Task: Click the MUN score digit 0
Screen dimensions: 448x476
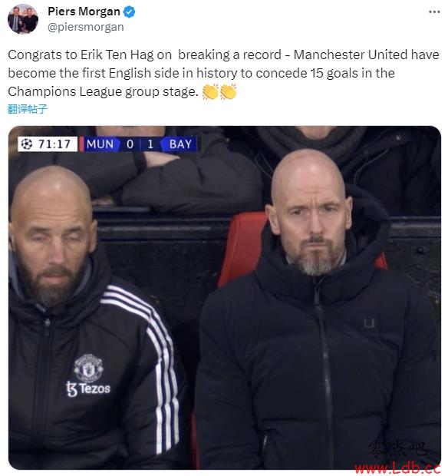Action: point(130,144)
